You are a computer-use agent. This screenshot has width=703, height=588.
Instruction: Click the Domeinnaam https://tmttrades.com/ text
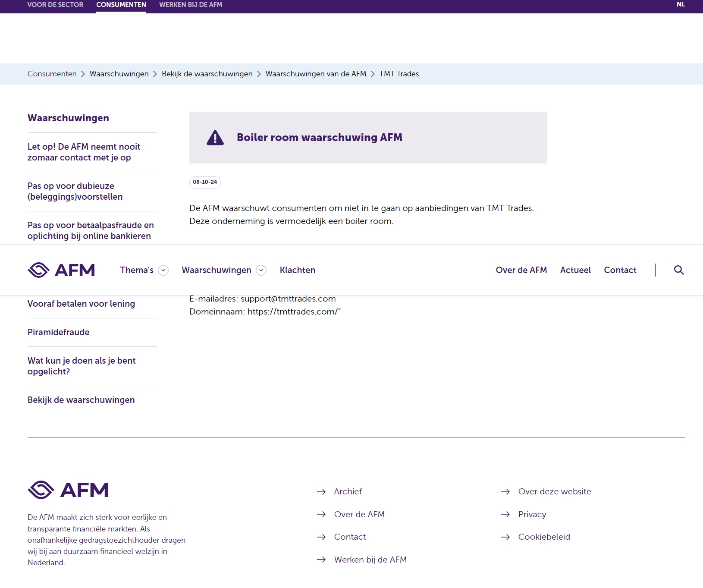click(x=265, y=311)
